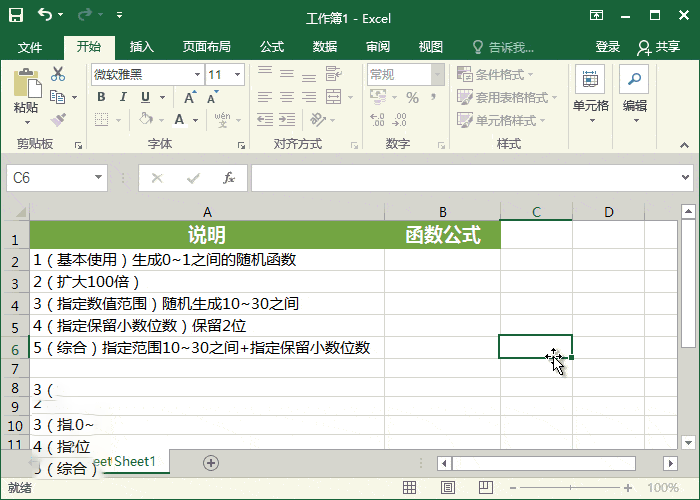The height and width of the screenshot is (500, 700).
Task: Select the format painter brush
Action: (58, 120)
